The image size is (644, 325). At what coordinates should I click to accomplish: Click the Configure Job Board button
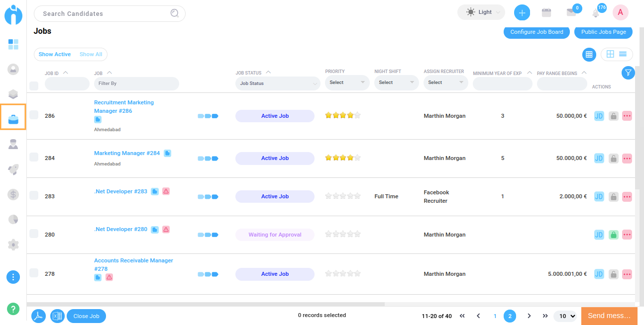tap(537, 32)
